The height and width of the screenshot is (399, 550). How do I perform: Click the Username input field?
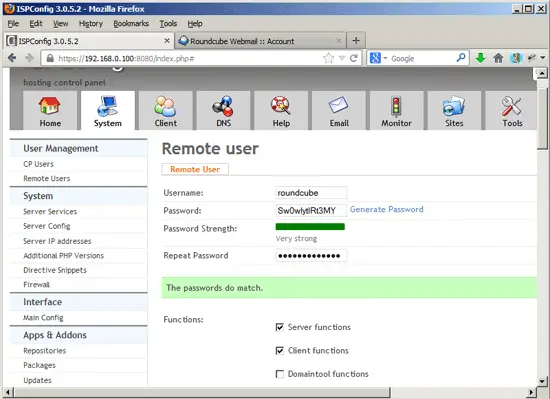coord(311,193)
